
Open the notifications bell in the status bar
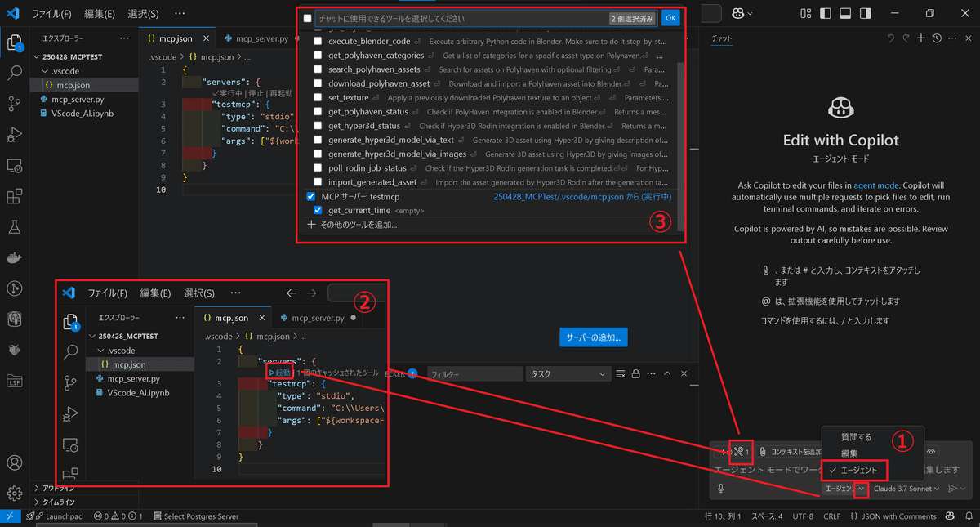[x=969, y=516]
